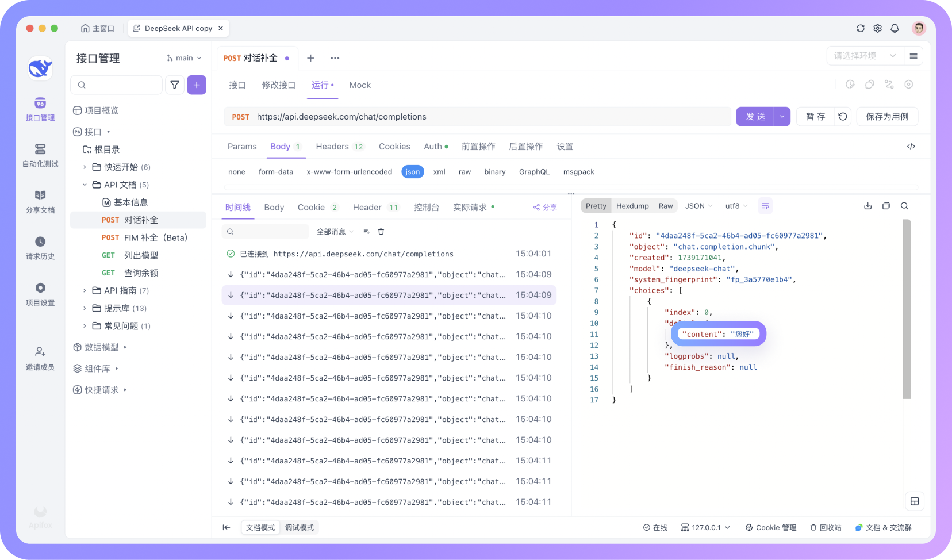
Task: Open the 自动化测试 sidebar section
Action: pyautogui.click(x=40, y=156)
